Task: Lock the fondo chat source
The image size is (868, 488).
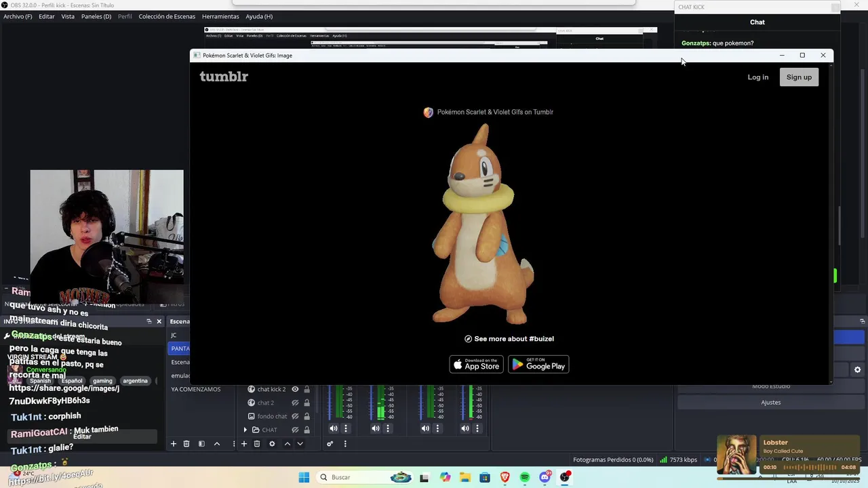Action: tap(307, 416)
